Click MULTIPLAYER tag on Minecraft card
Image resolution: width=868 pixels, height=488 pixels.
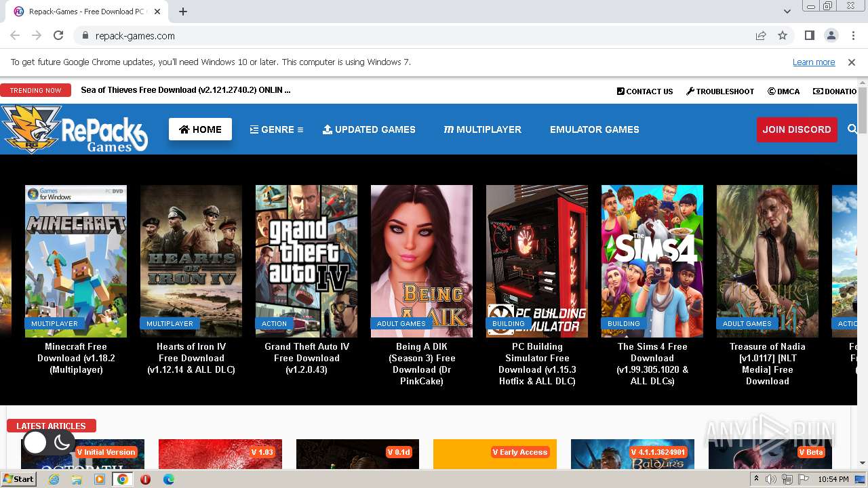[54, 323]
